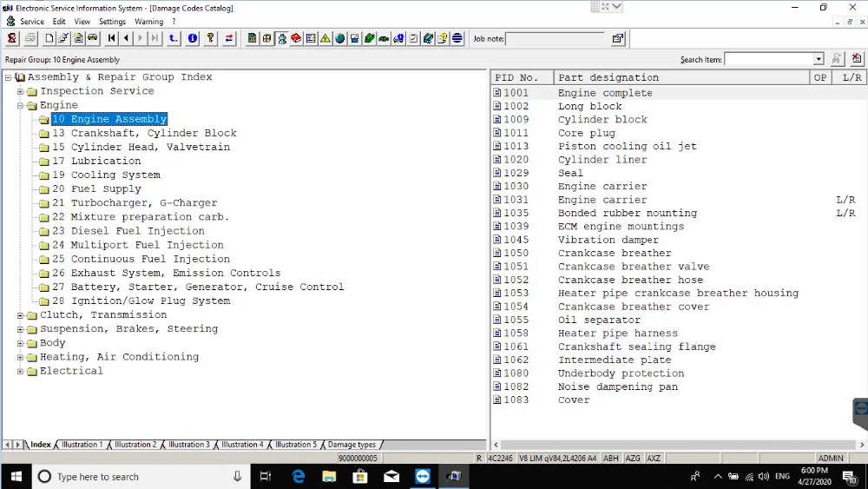The image size is (868, 489).
Task: Click the pressed person figure toolbar icon
Action: [282, 38]
